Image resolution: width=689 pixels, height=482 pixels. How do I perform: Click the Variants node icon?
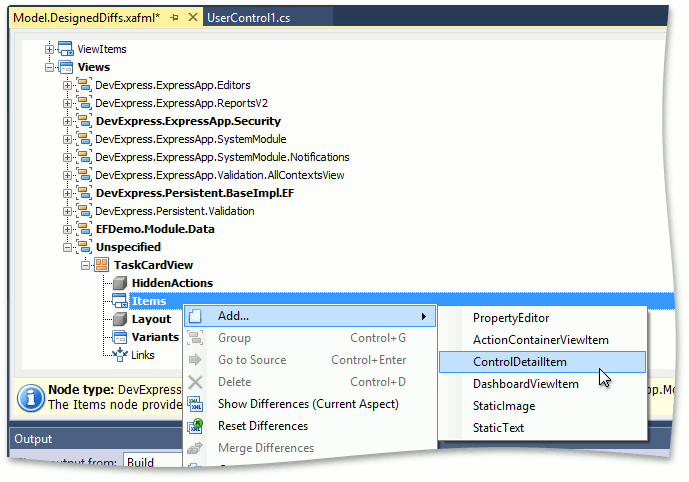(x=120, y=337)
